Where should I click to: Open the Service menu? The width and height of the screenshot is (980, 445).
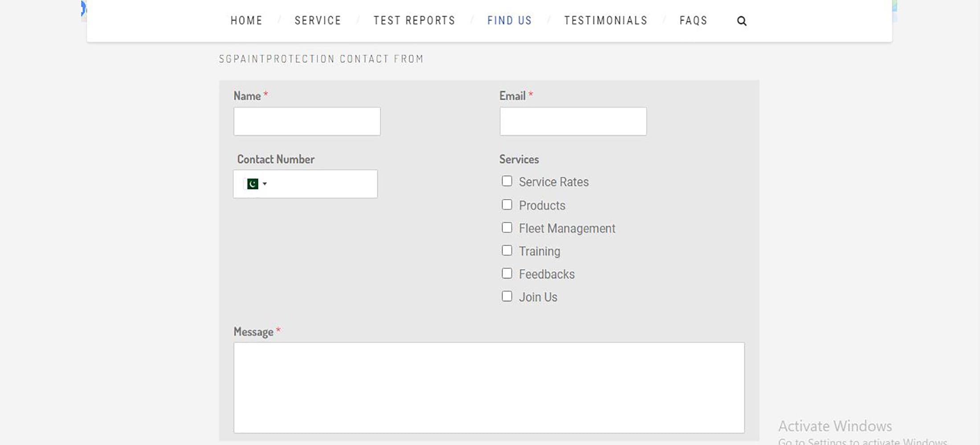point(318,20)
